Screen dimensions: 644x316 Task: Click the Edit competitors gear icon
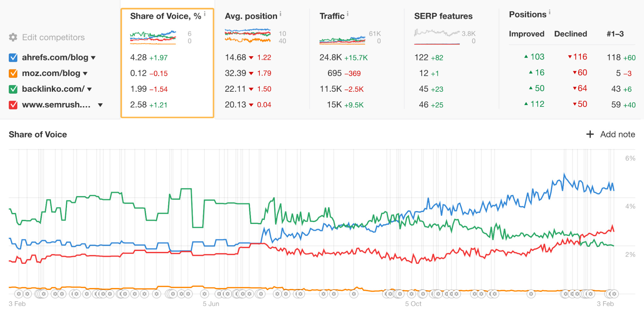click(x=12, y=37)
